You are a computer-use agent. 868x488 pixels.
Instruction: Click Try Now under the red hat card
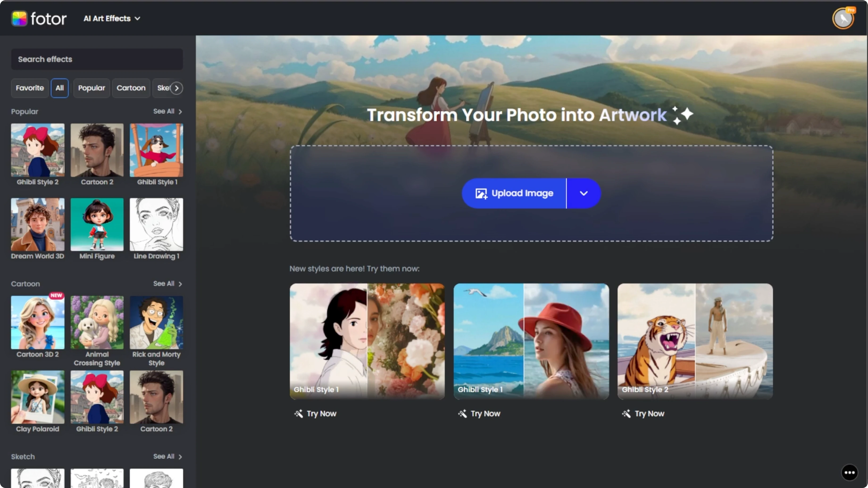point(479,414)
